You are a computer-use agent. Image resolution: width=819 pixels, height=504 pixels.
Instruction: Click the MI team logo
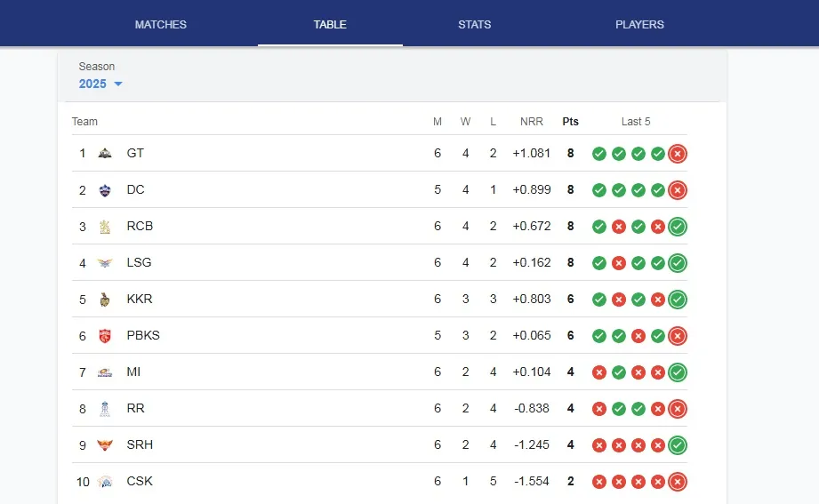pyautogui.click(x=105, y=372)
